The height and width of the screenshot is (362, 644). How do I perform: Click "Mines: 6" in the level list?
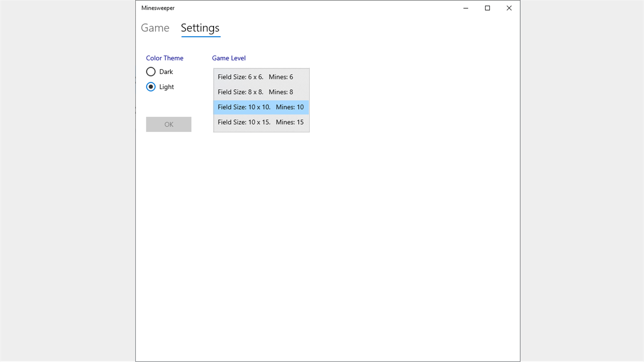point(281,77)
